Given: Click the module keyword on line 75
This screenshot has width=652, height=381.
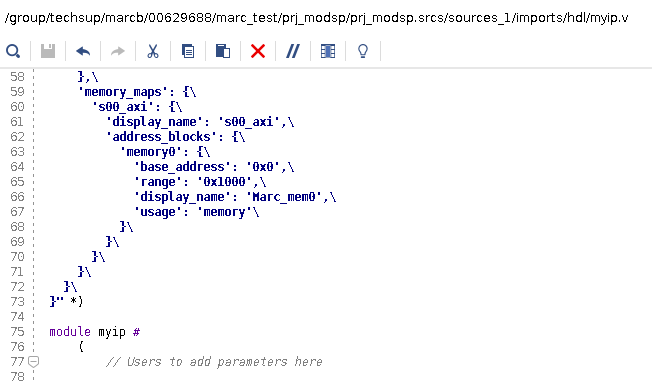Looking at the screenshot, I should click(x=70, y=332).
